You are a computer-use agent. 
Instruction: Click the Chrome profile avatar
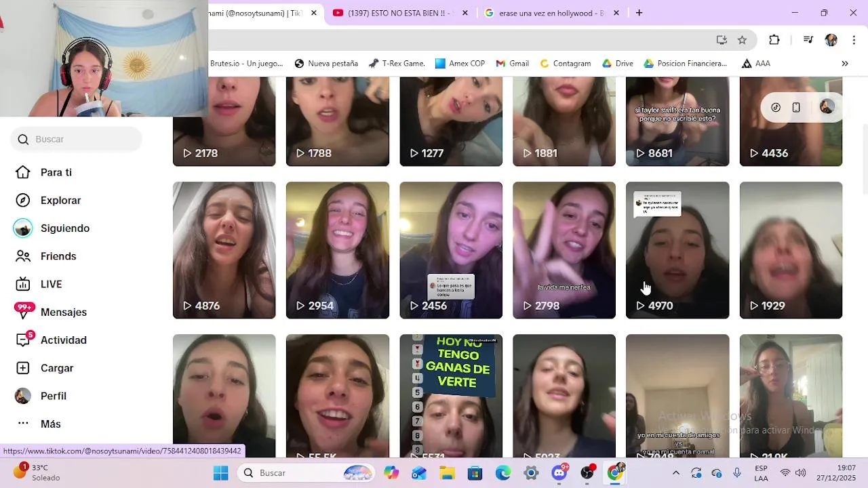point(831,40)
